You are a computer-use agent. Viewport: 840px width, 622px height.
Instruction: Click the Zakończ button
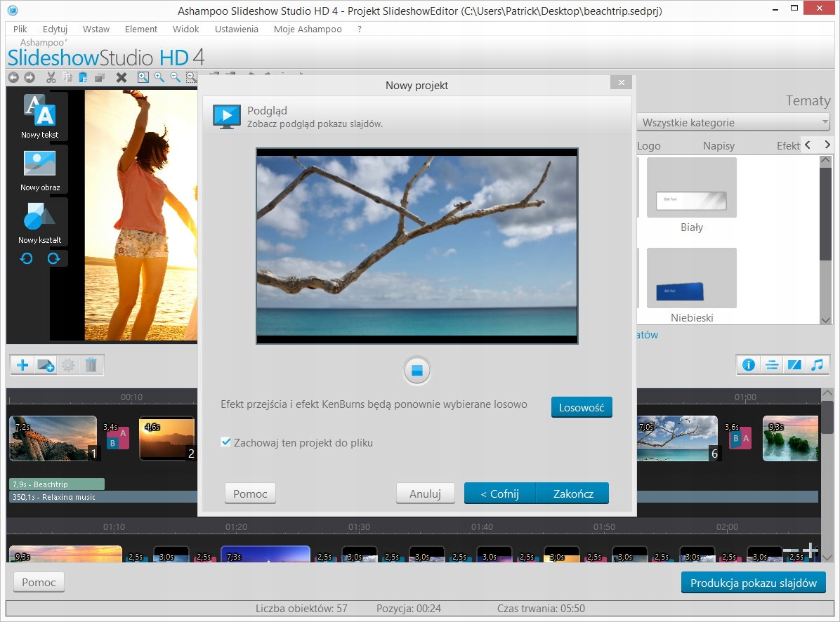pos(573,494)
